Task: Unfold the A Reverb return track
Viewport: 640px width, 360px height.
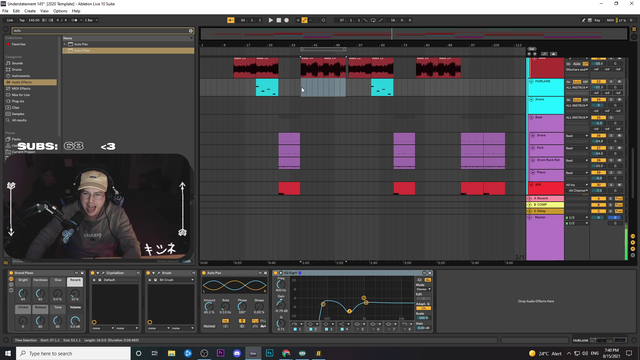Action: [x=530, y=198]
